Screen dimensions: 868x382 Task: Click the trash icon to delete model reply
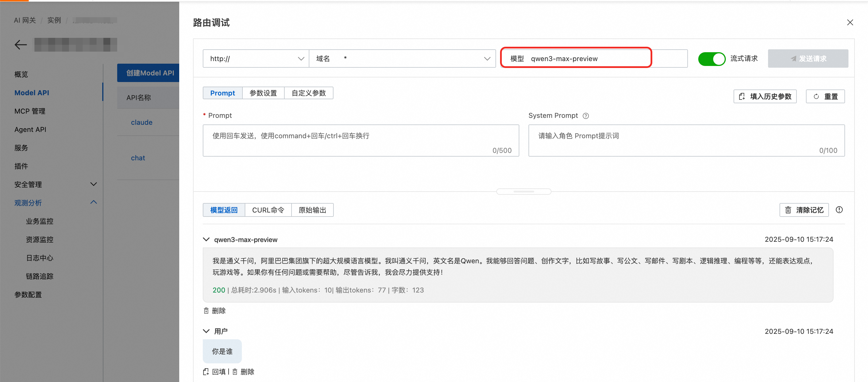[206, 311]
